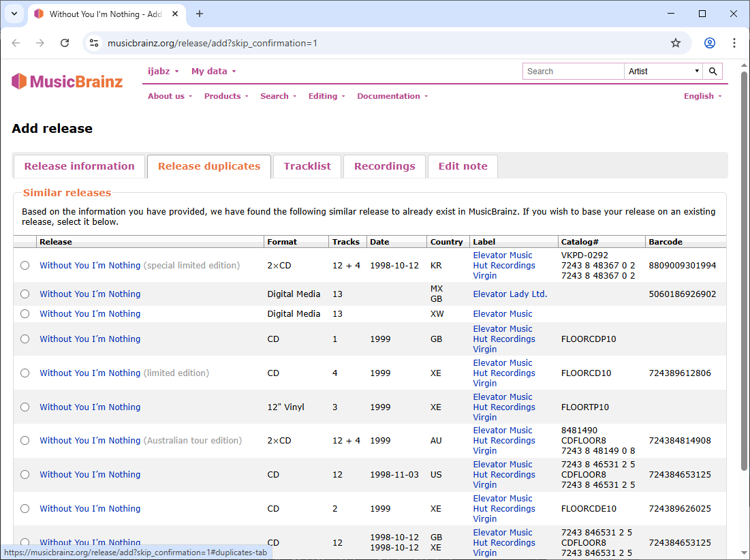Bookmark this page with the star icon

pos(675,43)
